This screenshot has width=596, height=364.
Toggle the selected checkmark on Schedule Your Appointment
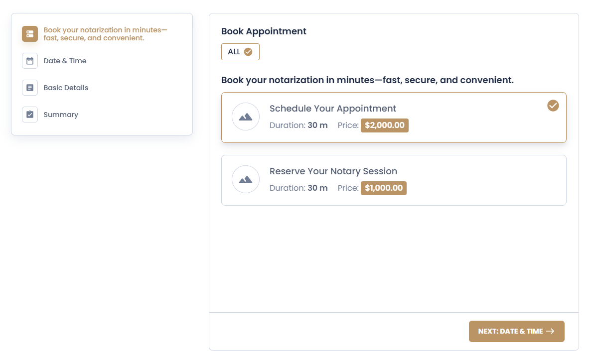(553, 106)
